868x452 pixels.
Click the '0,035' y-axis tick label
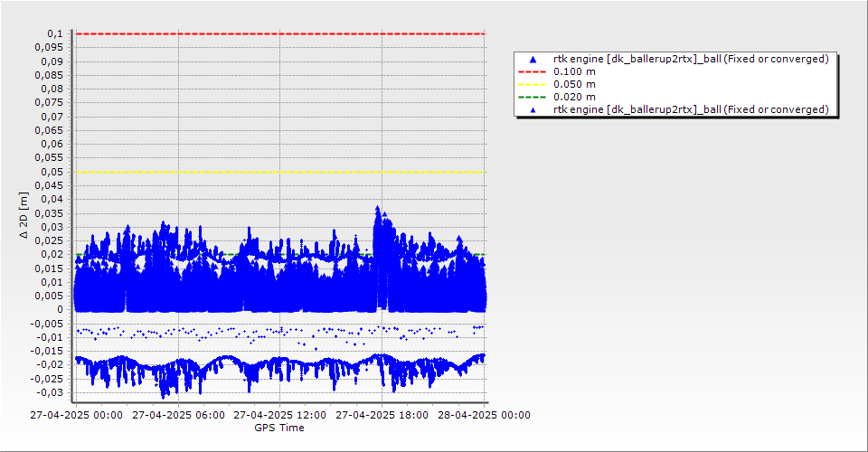tap(49, 213)
